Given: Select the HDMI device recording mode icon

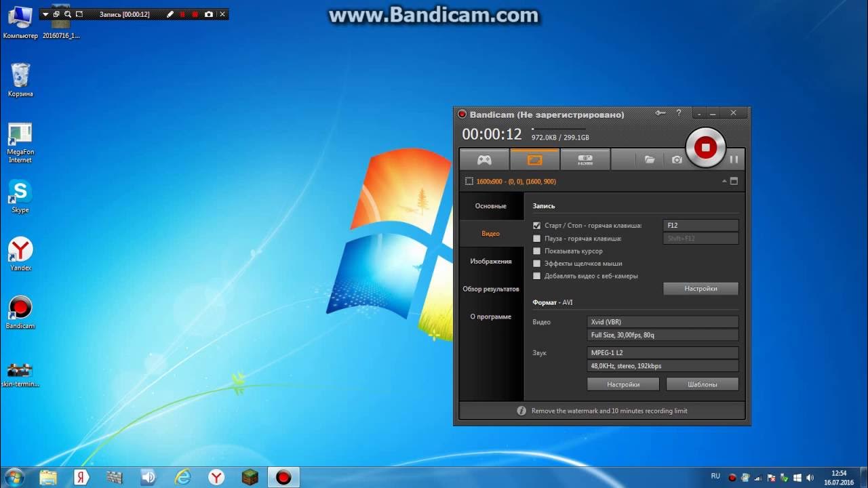Looking at the screenshot, I should (585, 160).
